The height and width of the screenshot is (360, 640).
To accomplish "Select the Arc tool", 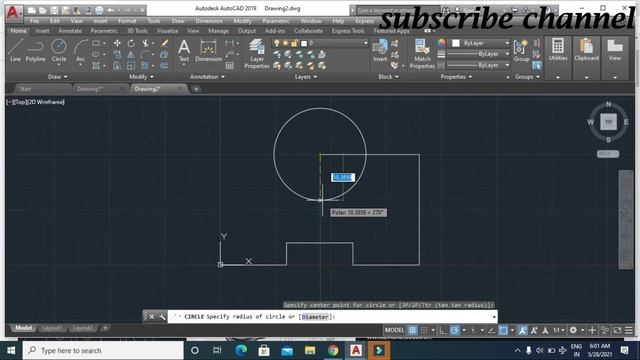I will click(80, 50).
